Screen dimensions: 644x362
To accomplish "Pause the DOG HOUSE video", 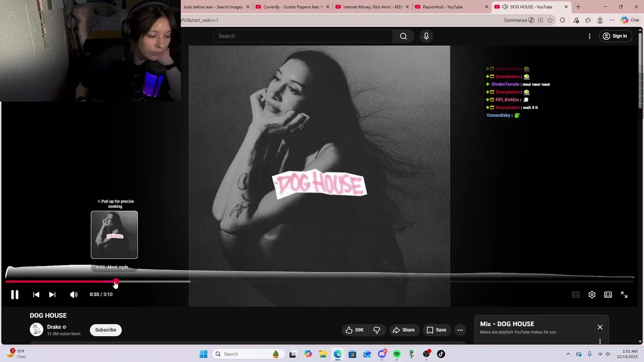I will click(15, 295).
